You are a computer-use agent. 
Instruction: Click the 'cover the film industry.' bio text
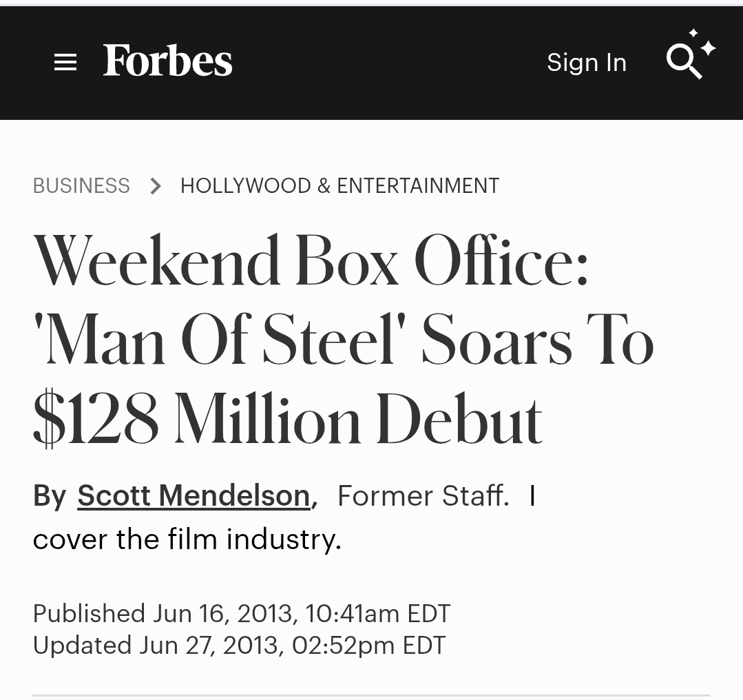tap(187, 539)
